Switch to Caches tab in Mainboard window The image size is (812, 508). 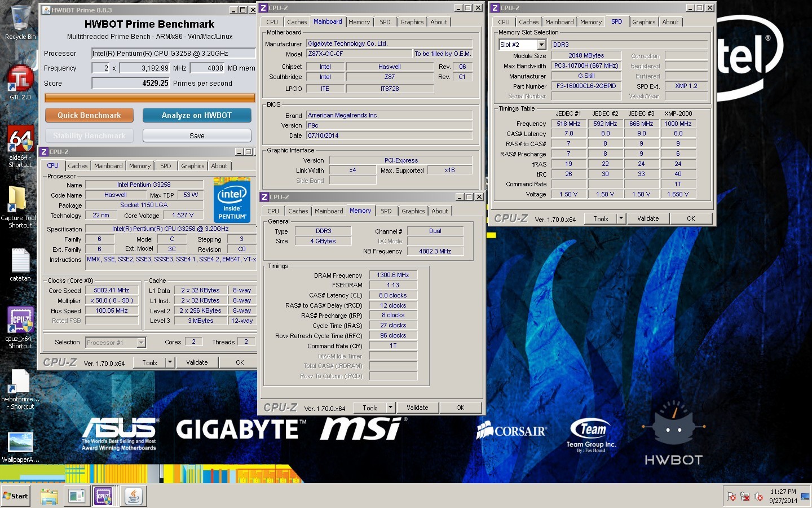click(297, 22)
